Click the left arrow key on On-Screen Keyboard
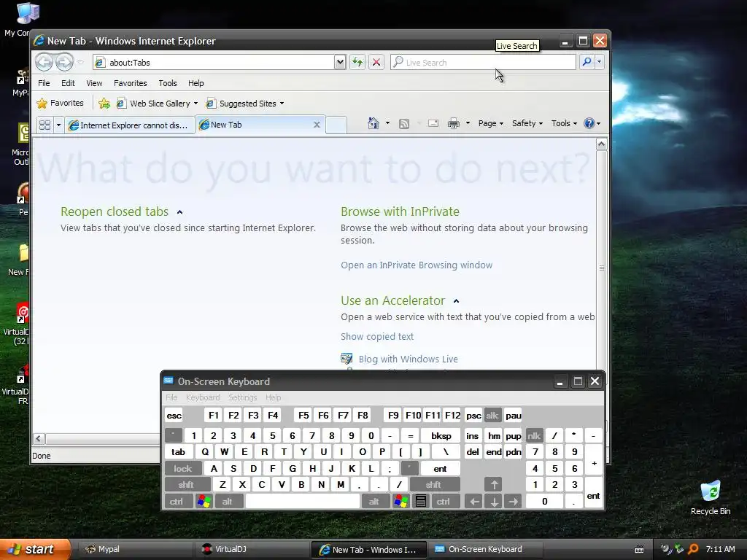This screenshot has width=747, height=560. pos(473,502)
